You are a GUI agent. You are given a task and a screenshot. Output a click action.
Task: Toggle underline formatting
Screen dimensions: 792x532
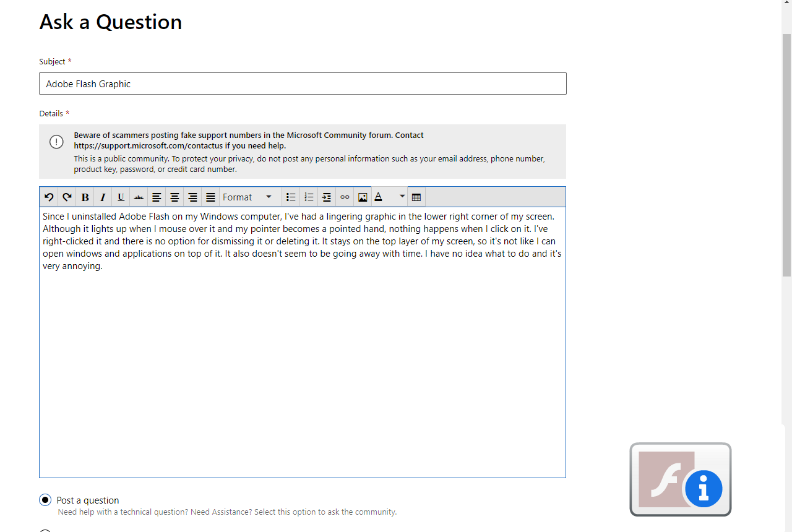pos(121,197)
